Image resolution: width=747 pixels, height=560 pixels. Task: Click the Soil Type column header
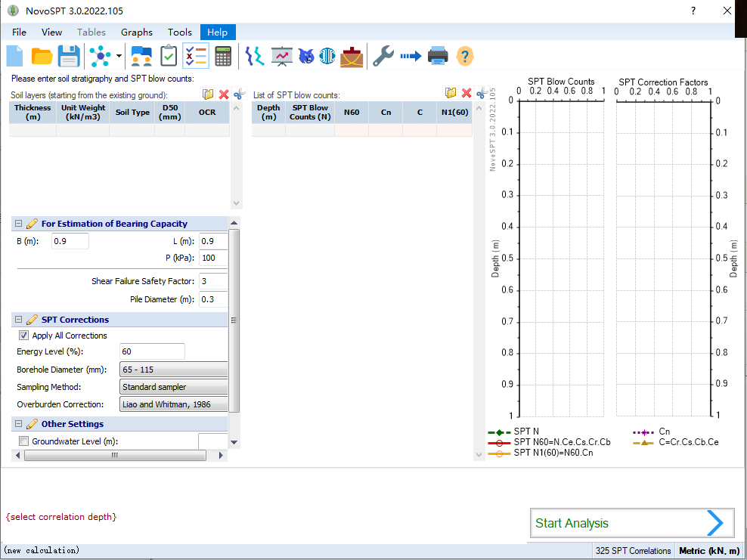tap(132, 113)
